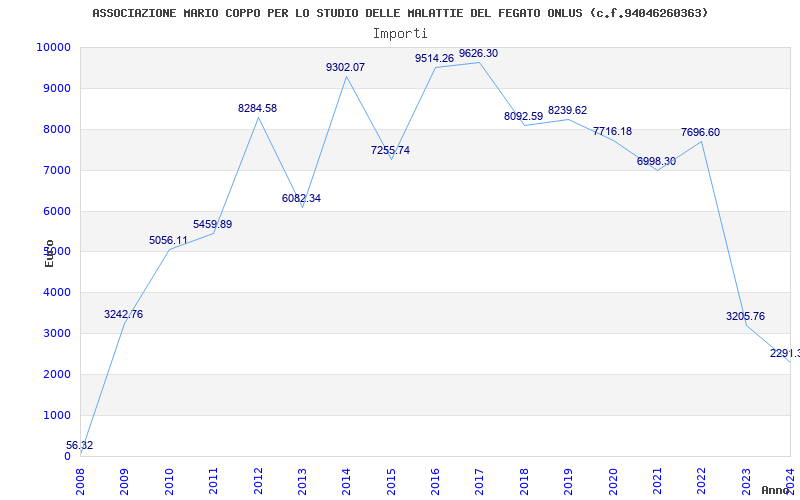The height and width of the screenshot is (500, 800).
Task: Click the y-axis value 2000
Action: (x=57, y=374)
